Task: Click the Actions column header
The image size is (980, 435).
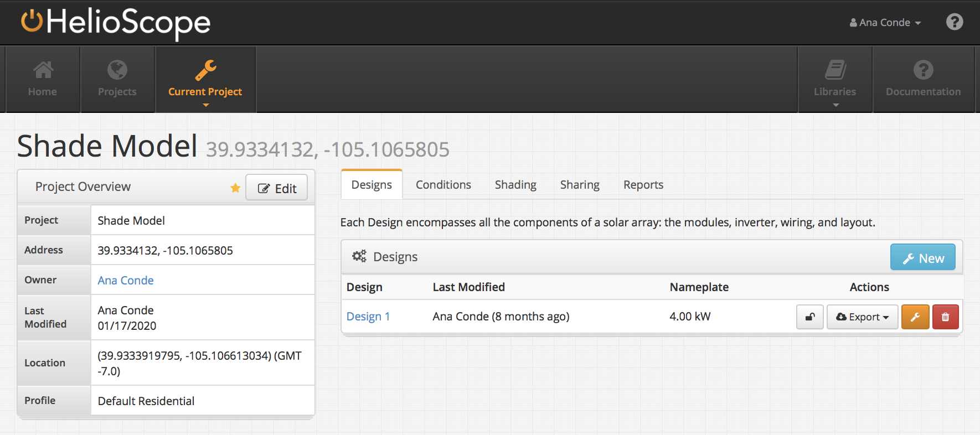Action: pyautogui.click(x=869, y=287)
